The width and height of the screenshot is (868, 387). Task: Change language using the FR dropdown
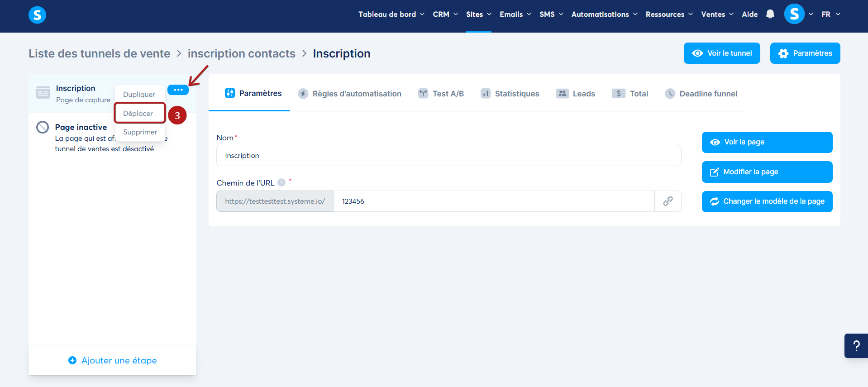(x=831, y=14)
